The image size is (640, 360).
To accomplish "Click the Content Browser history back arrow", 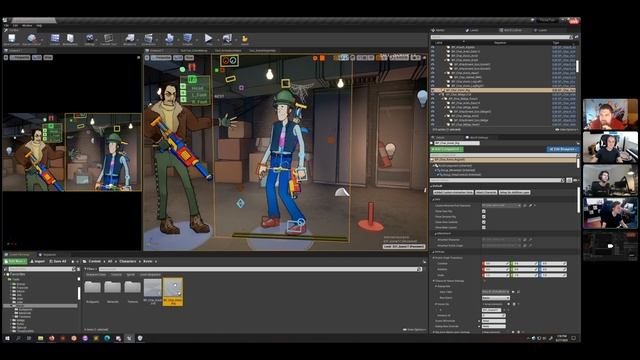I will (x=73, y=261).
